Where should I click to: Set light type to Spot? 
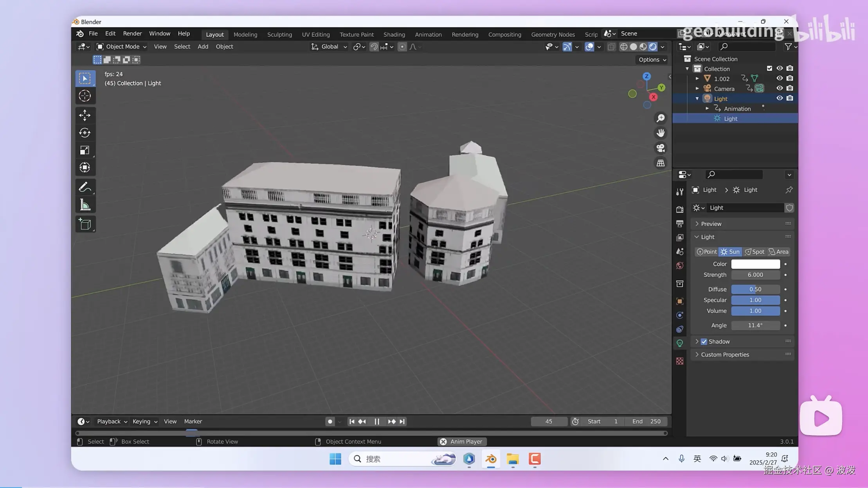point(754,252)
